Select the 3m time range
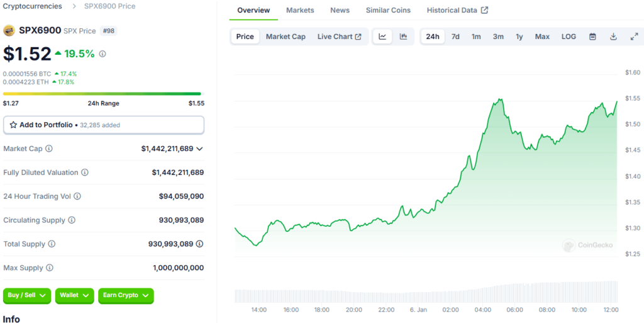The height and width of the screenshot is (323, 644). click(x=498, y=37)
